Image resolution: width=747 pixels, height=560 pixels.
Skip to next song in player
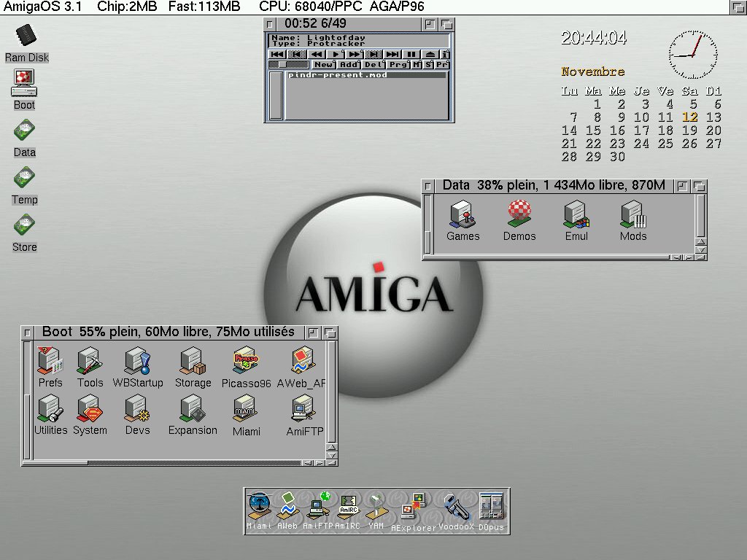[x=373, y=54]
